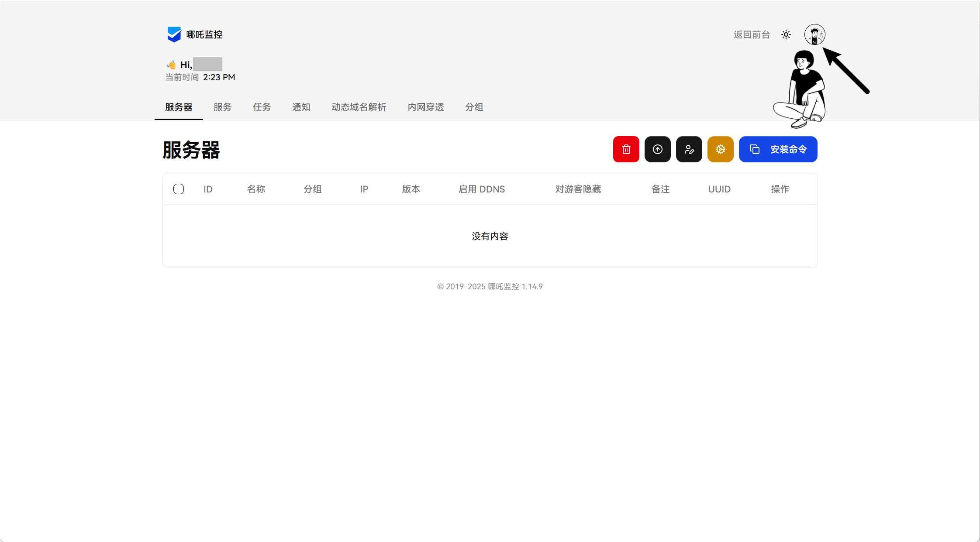Toggle the sun theme switch icon

[786, 34]
